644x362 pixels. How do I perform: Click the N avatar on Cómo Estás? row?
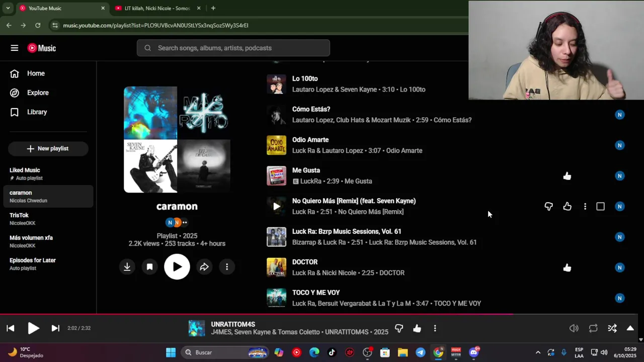[620, 115]
